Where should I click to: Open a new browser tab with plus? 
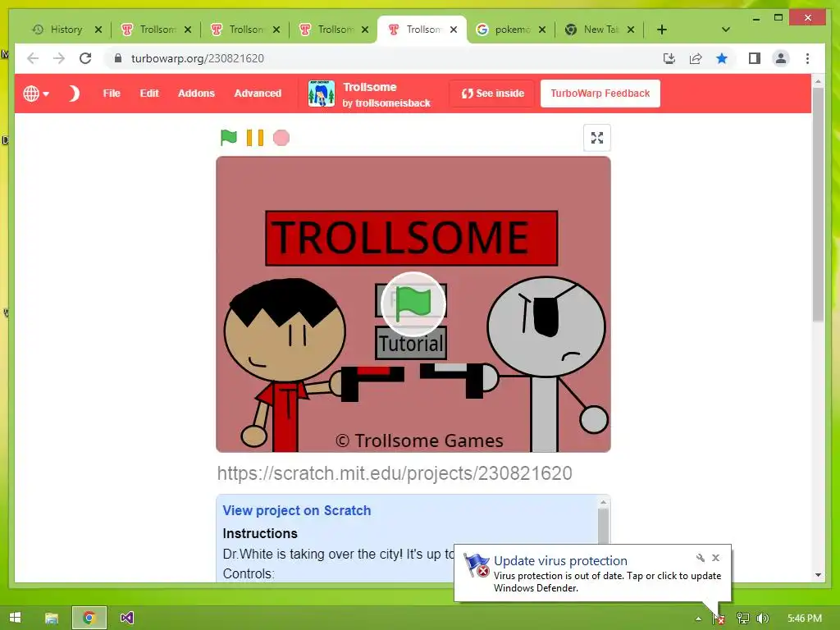(662, 30)
